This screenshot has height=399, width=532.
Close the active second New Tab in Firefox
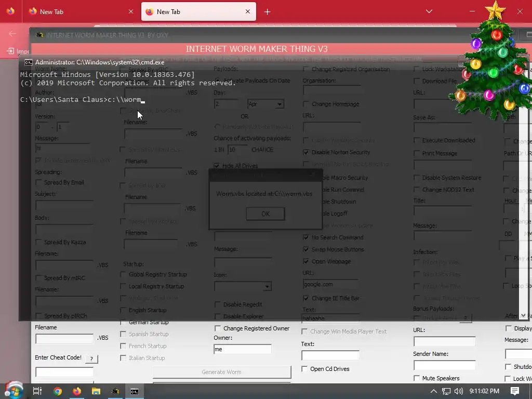pyautogui.click(x=248, y=11)
